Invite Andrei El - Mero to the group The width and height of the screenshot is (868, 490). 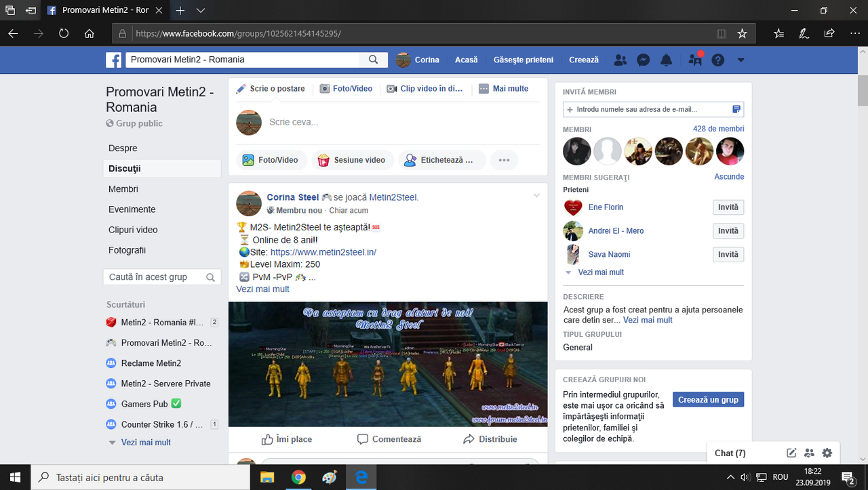click(728, 231)
